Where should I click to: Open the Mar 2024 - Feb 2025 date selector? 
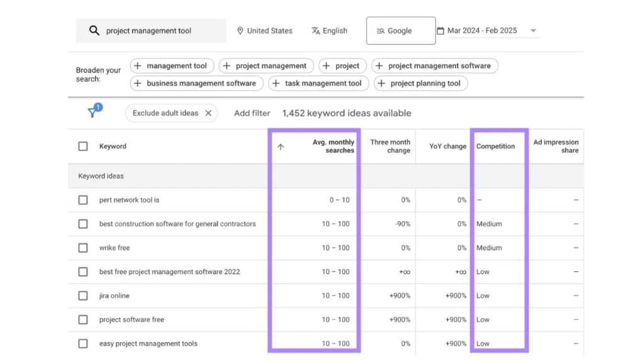tap(488, 31)
